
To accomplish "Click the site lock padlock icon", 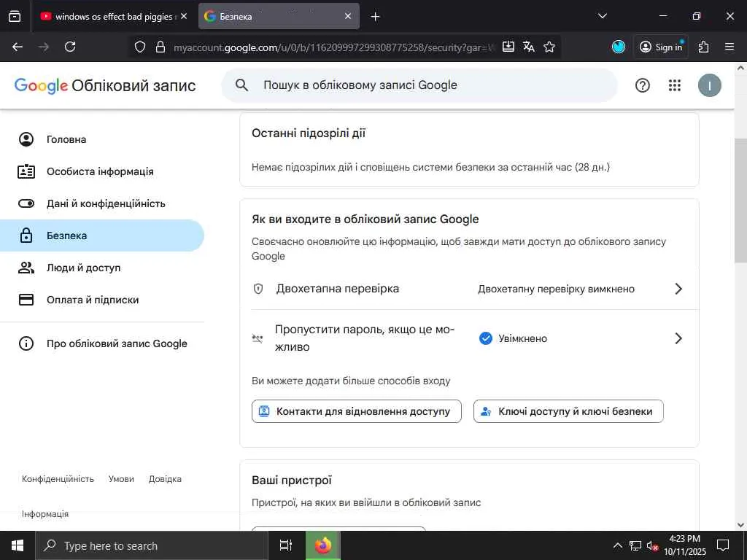I will tap(160, 47).
